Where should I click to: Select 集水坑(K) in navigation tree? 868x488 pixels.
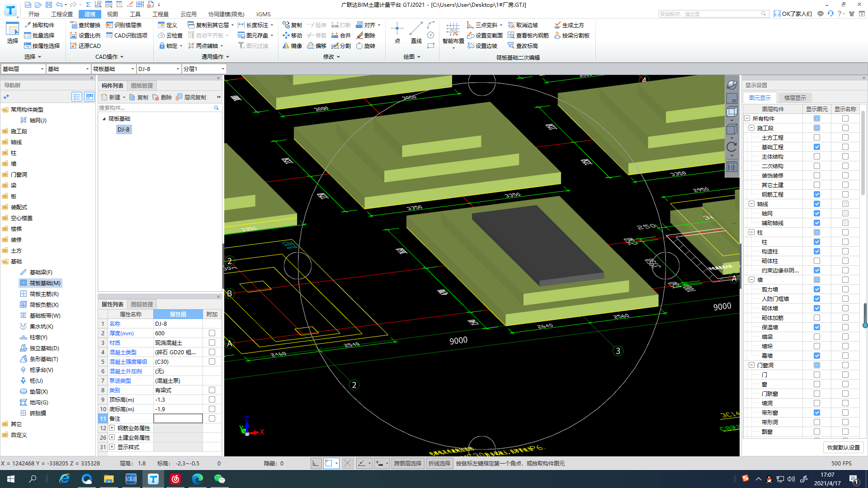point(37,326)
